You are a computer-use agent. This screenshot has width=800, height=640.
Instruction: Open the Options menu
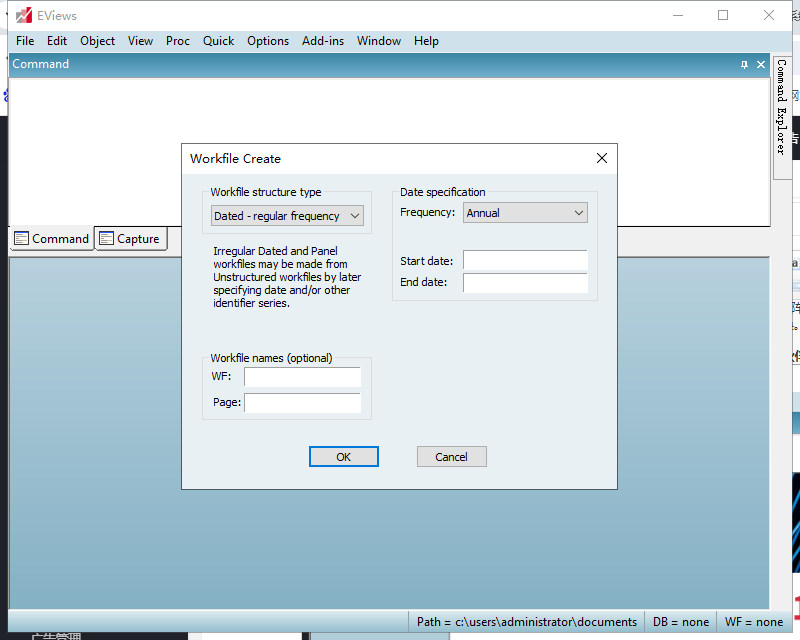pos(268,41)
